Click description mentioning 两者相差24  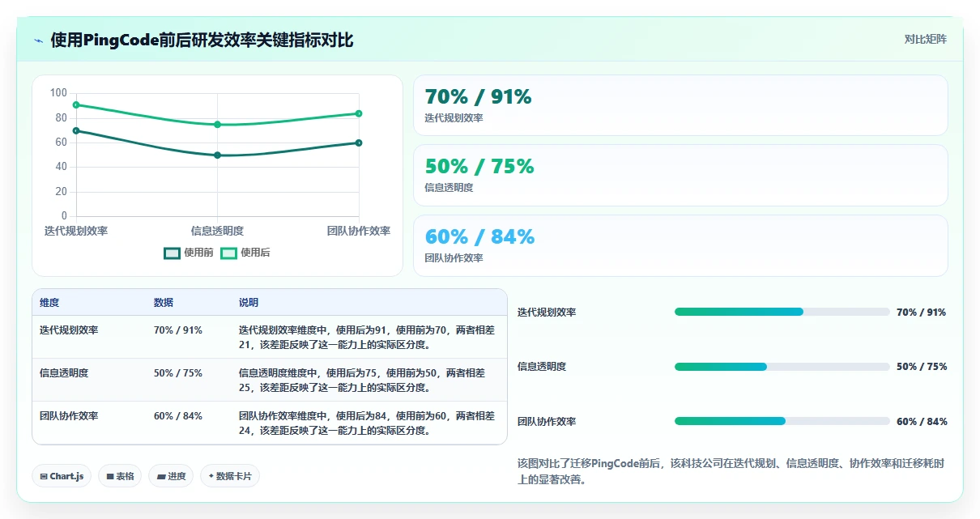[367, 423]
